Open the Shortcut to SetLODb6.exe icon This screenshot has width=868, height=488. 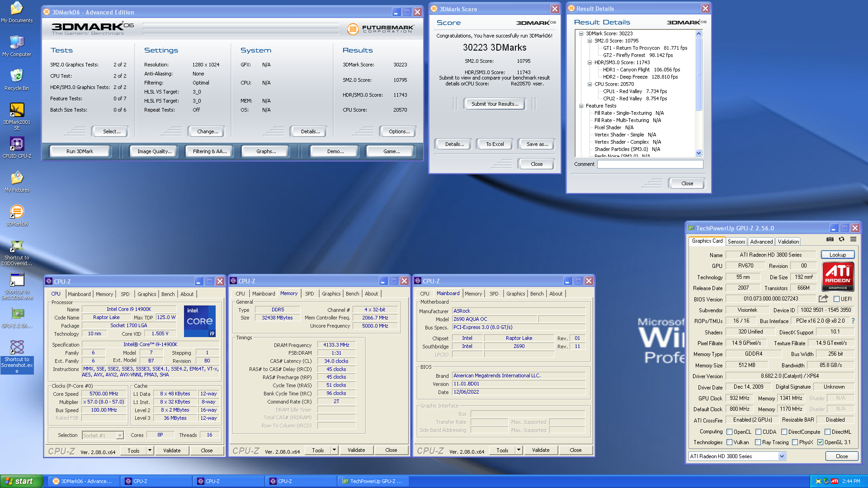coord(17,286)
